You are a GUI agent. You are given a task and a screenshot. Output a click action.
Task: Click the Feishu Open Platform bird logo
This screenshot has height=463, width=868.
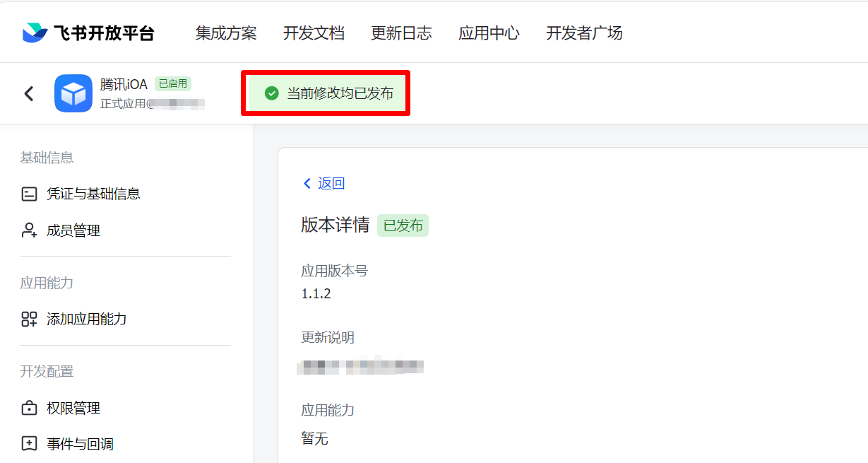pyautogui.click(x=35, y=33)
